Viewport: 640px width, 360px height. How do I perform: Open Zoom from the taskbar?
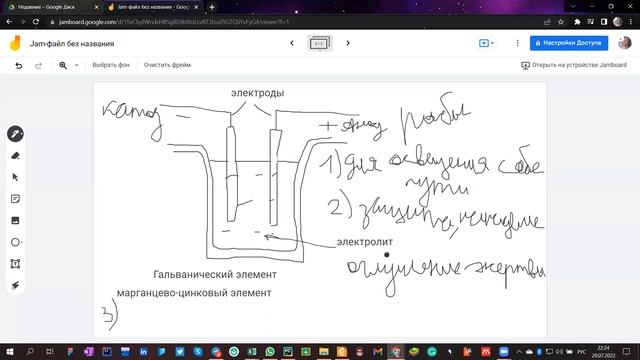(504, 352)
